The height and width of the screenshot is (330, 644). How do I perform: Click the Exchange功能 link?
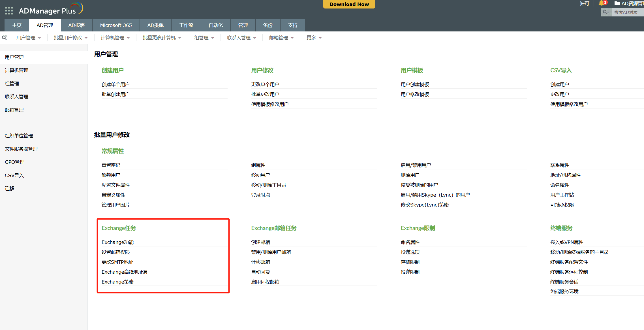(x=117, y=242)
